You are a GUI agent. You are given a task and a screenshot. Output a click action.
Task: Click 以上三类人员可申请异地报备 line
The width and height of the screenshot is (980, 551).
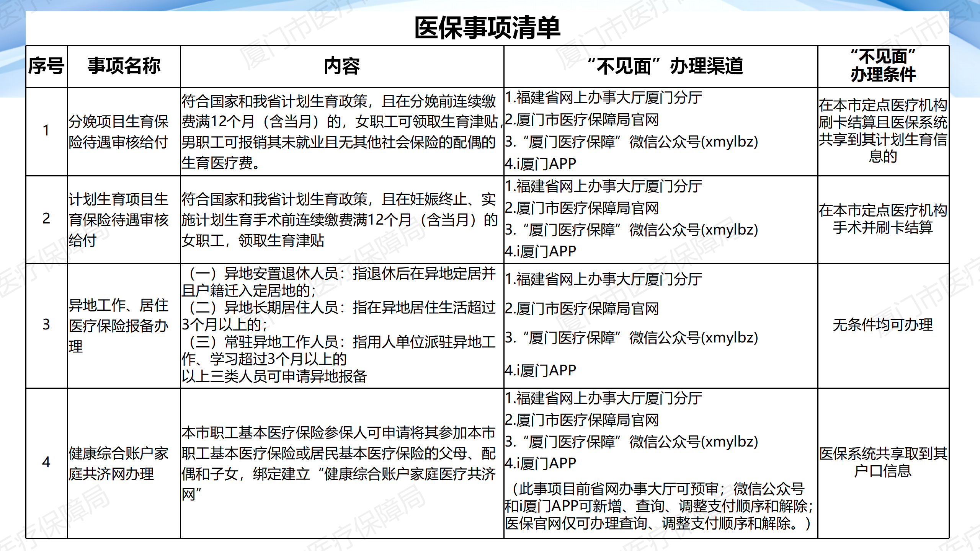[x=274, y=376]
